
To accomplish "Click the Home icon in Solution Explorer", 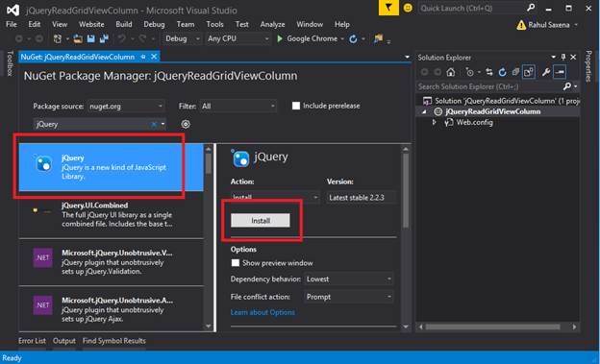I will pyautogui.click(x=451, y=71).
